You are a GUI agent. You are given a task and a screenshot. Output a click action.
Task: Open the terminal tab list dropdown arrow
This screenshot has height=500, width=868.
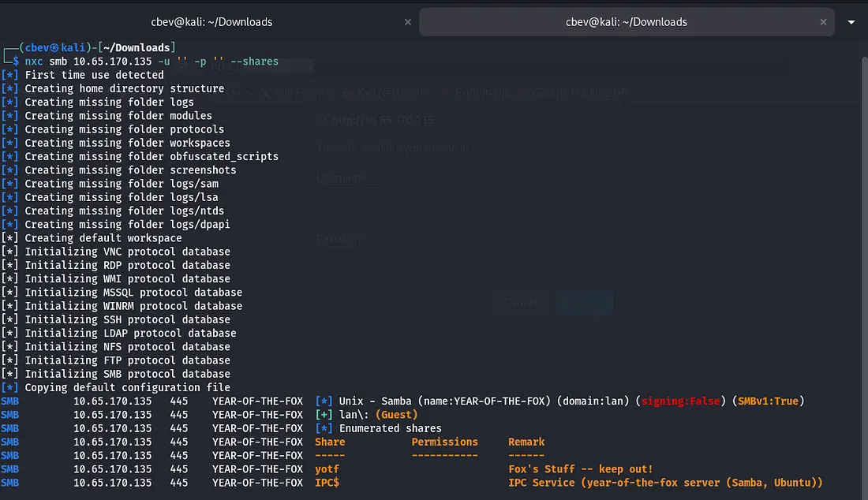tap(851, 22)
